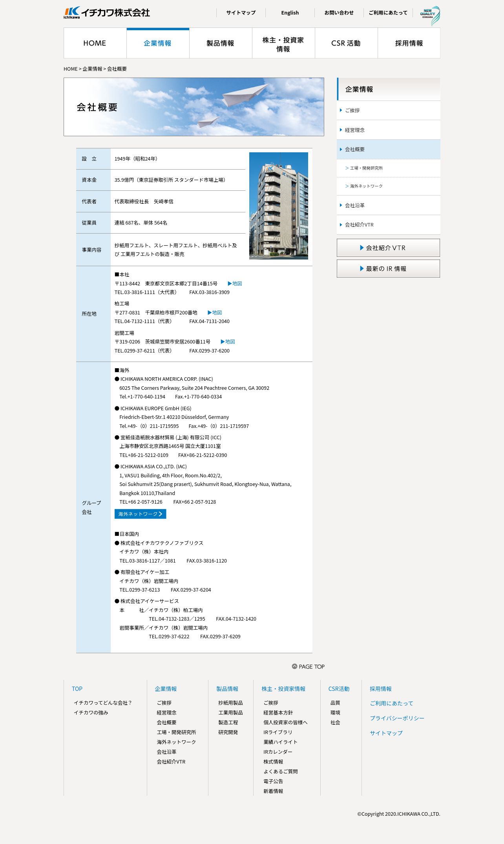Open 業績ハイライト footer link
Screen dimensions: 504x844
[280, 742]
